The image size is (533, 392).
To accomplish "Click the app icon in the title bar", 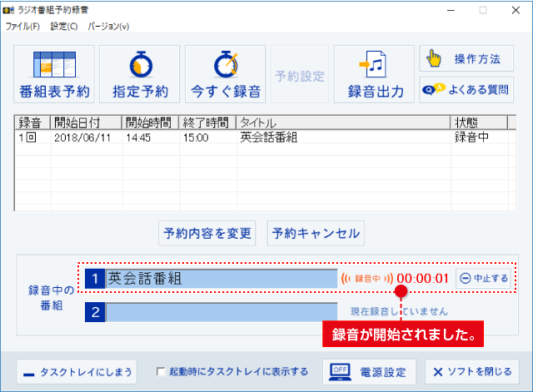I will pos(8,11).
